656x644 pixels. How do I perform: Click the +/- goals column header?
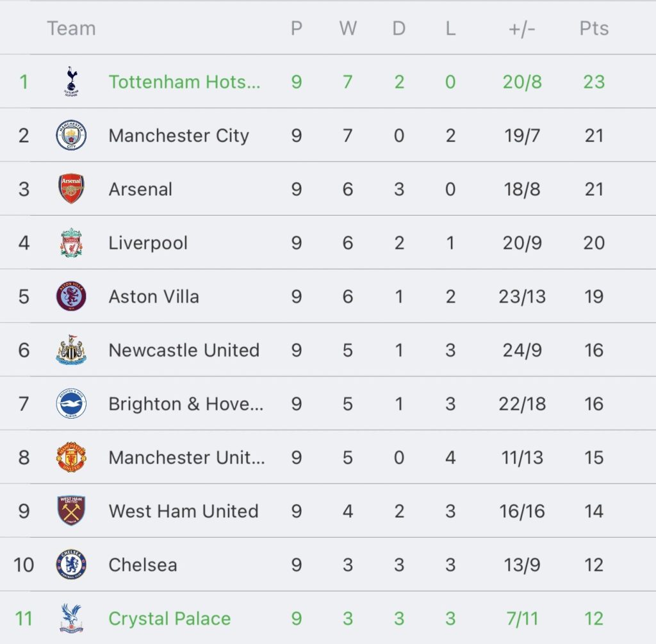521,29
